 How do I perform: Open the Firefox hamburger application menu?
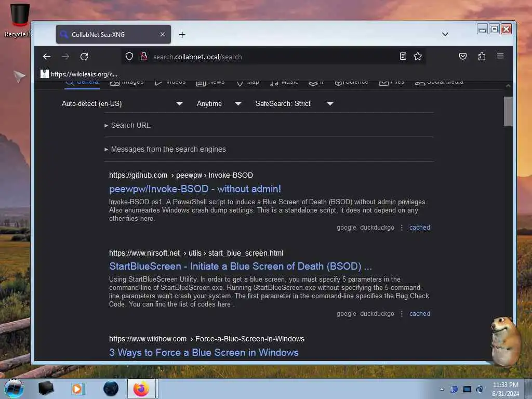500,56
